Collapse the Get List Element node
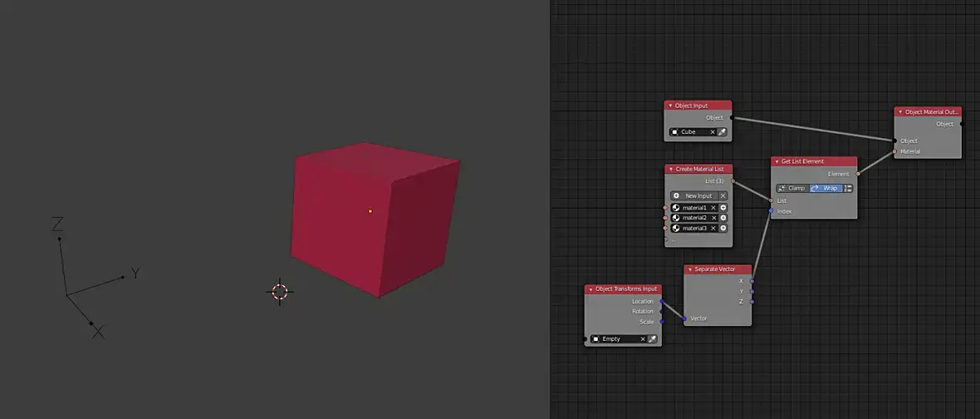980x419 pixels. click(777, 161)
